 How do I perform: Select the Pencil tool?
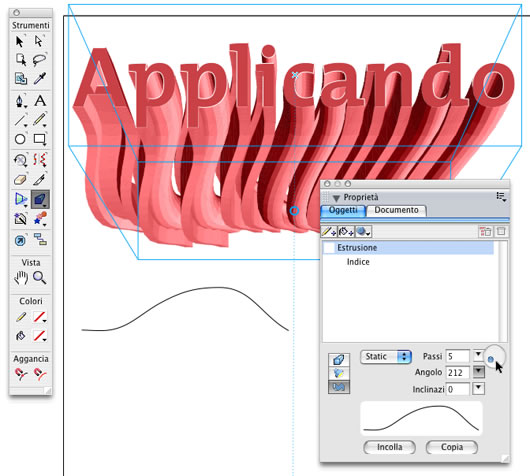pyautogui.click(x=40, y=120)
